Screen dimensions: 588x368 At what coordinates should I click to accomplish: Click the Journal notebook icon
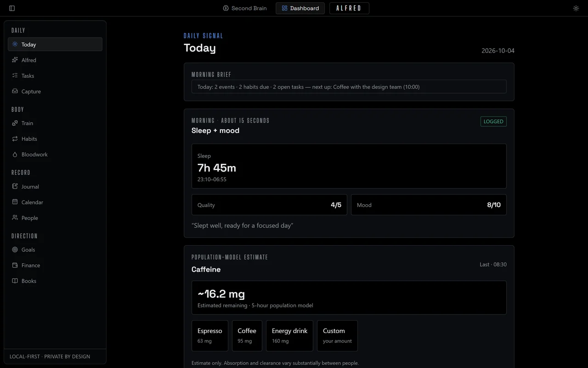click(x=15, y=186)
